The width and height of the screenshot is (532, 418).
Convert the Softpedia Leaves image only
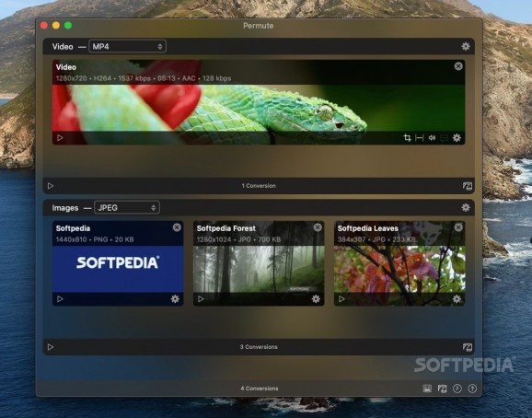click(x=341, y=299)
